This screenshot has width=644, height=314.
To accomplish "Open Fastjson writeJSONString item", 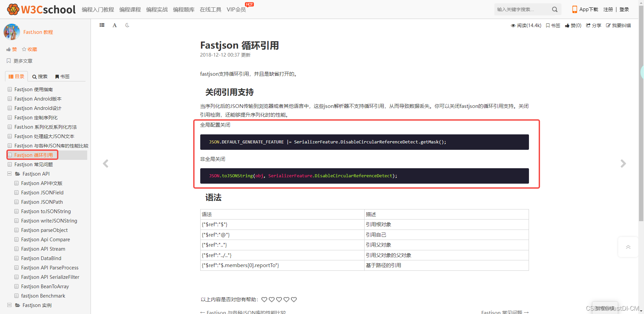I will (49, 221).
